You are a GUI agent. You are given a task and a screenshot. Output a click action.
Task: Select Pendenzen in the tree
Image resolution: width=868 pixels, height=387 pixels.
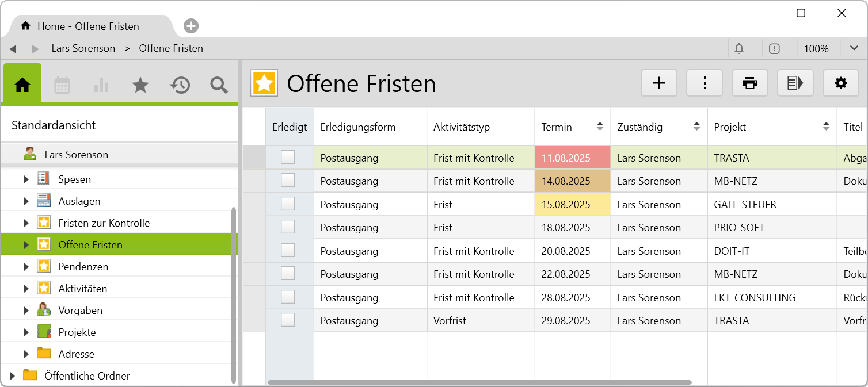83,267
